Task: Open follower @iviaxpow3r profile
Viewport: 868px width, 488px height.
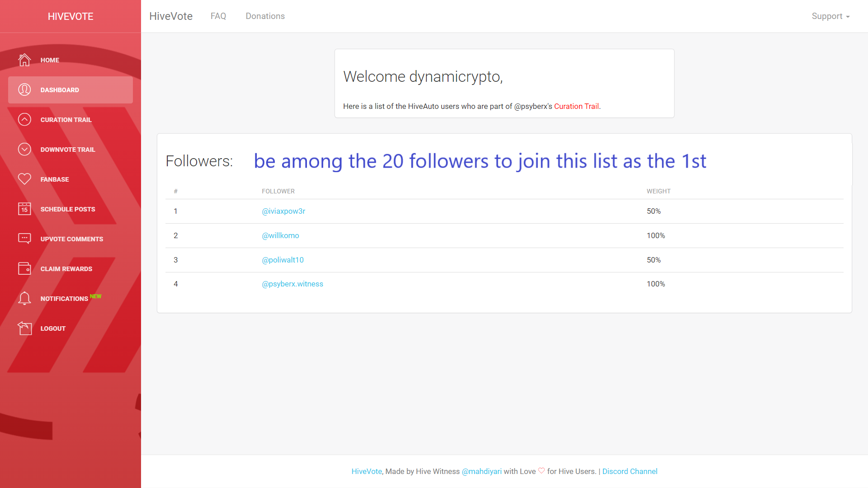Action: 283,211
